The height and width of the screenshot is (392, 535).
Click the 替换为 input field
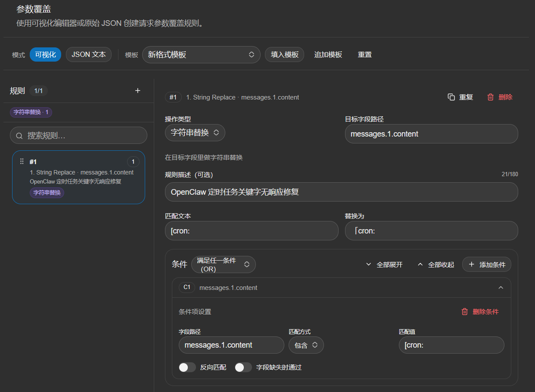tap(431, 231)
